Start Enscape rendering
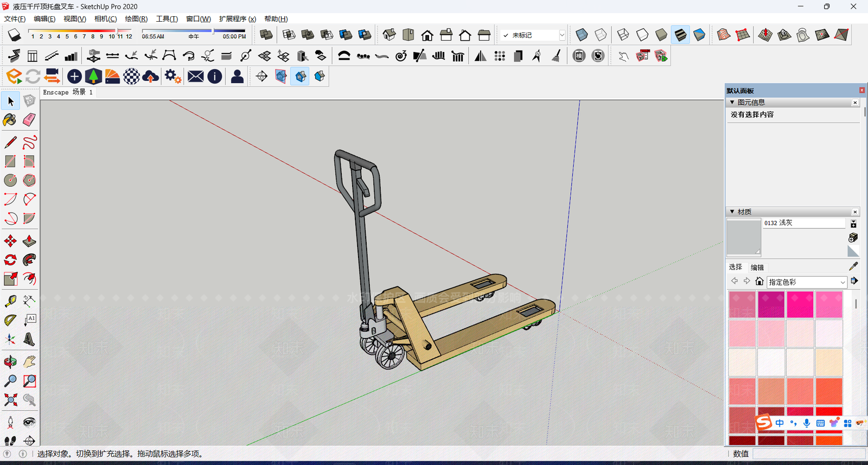 point(14,77)
